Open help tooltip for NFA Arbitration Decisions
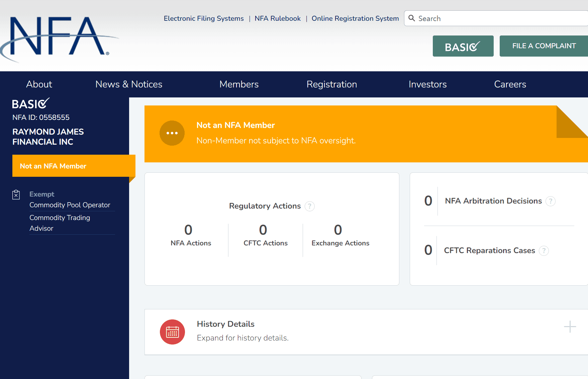588x379 pixels. pos(551,201)
